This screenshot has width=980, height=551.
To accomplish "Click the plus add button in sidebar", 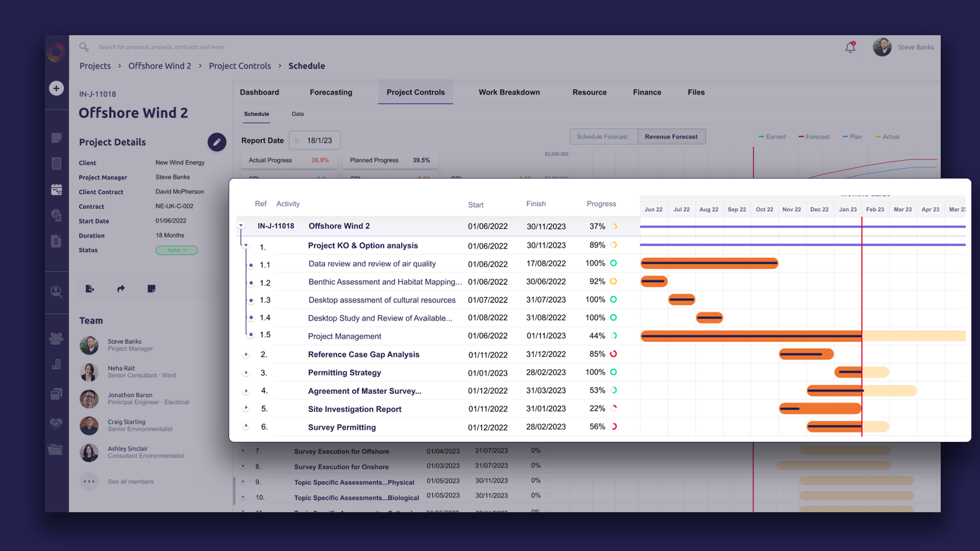I will [x=56, y=88].
